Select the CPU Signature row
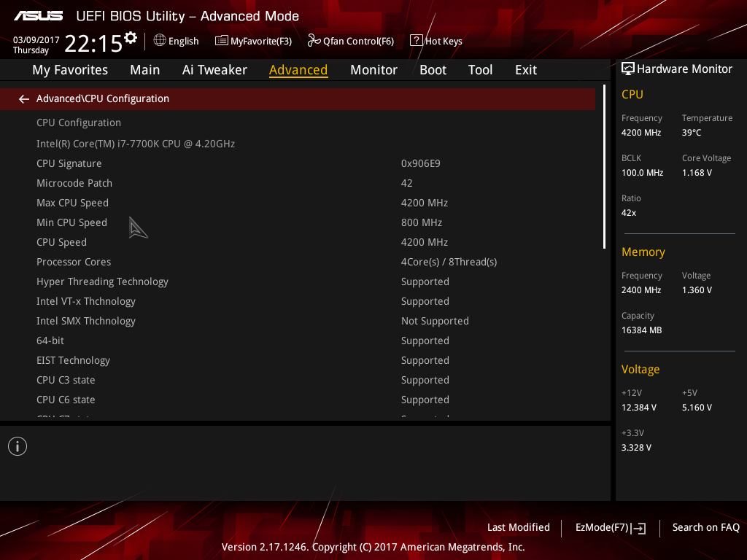This screenshot has height=560, width=747. [298, 164]
